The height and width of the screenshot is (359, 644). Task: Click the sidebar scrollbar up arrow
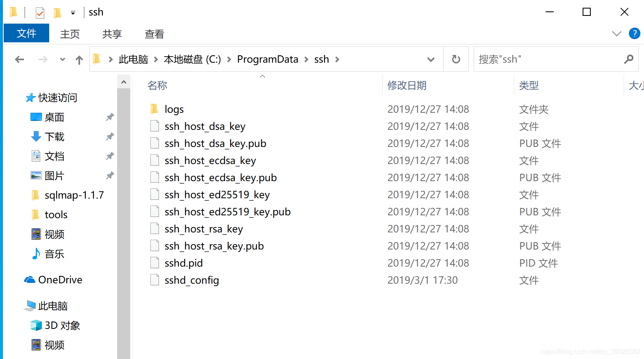point(124,82)
